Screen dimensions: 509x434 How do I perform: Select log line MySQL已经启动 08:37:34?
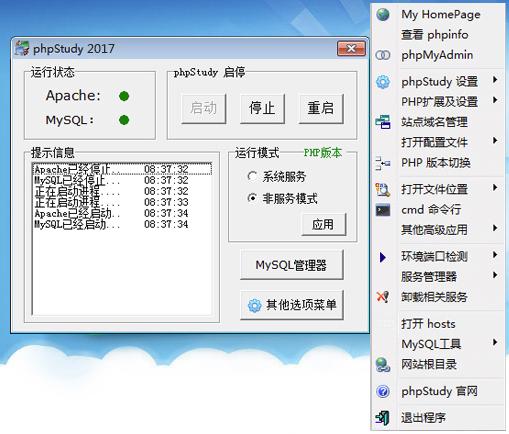pos(122,224)
